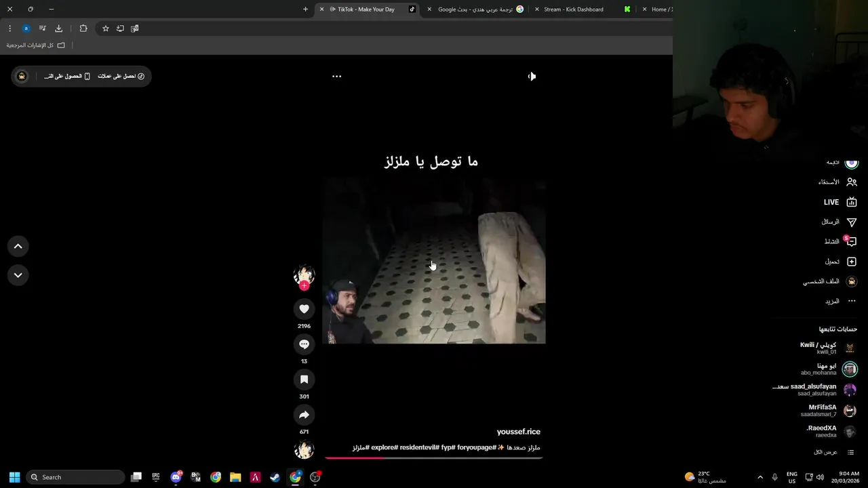Open the video comments bubble icon
Screen dimensions: 868x488
[304, 344]
